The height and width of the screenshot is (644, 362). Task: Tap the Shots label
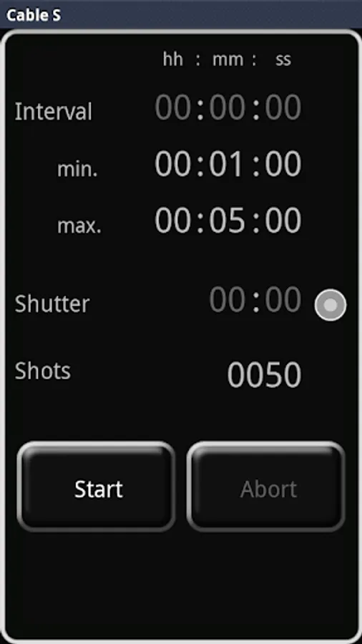click(43, 371)
